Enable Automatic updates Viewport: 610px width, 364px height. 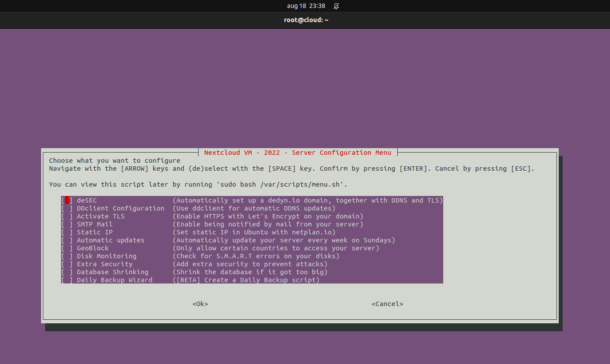click(x=66, y=240)
